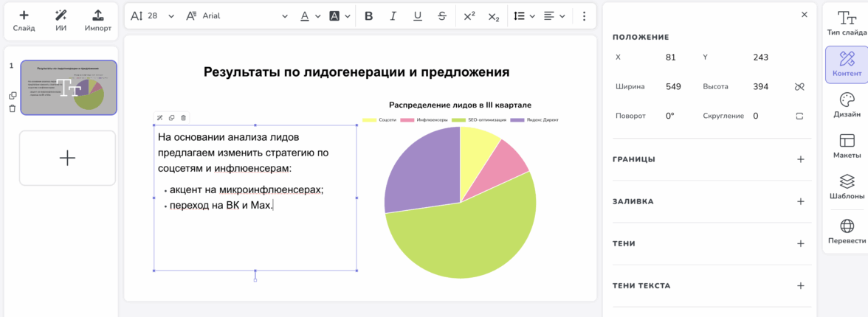
Task: Apply strikethrough to text
Action: tap(441, 16)
